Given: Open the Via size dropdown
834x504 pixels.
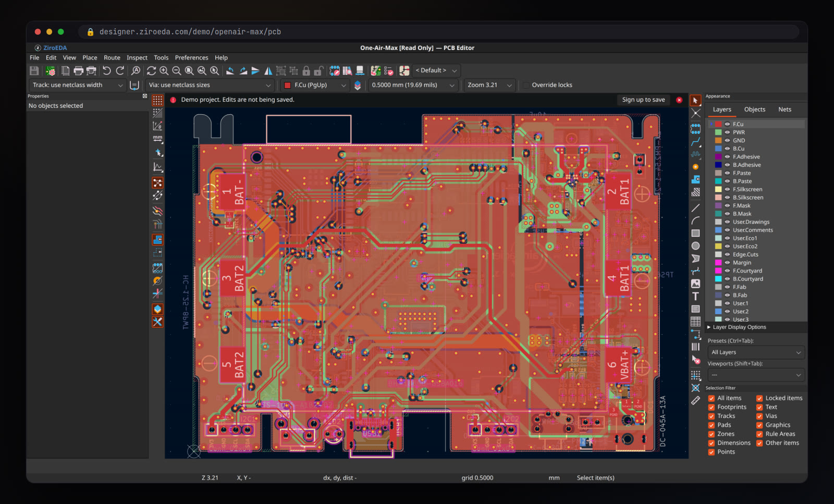Looking at the screenshot, I should click(210, 85).
